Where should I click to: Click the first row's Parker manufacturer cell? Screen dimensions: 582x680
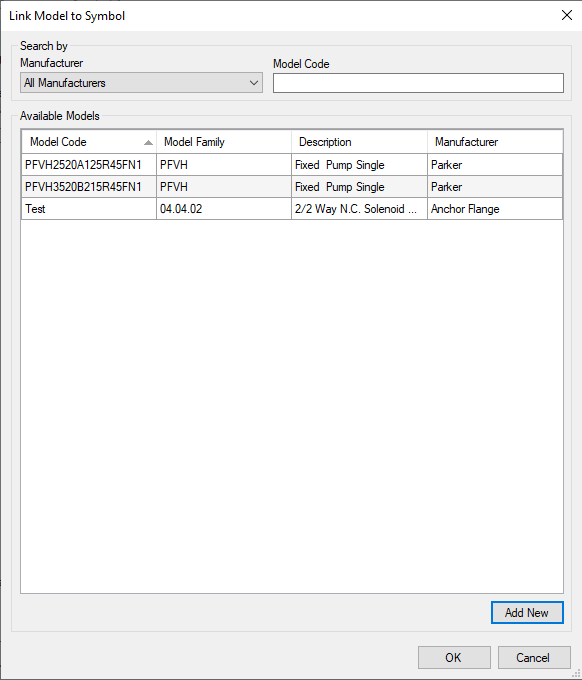pyautogui.click(x=495, y=165)
